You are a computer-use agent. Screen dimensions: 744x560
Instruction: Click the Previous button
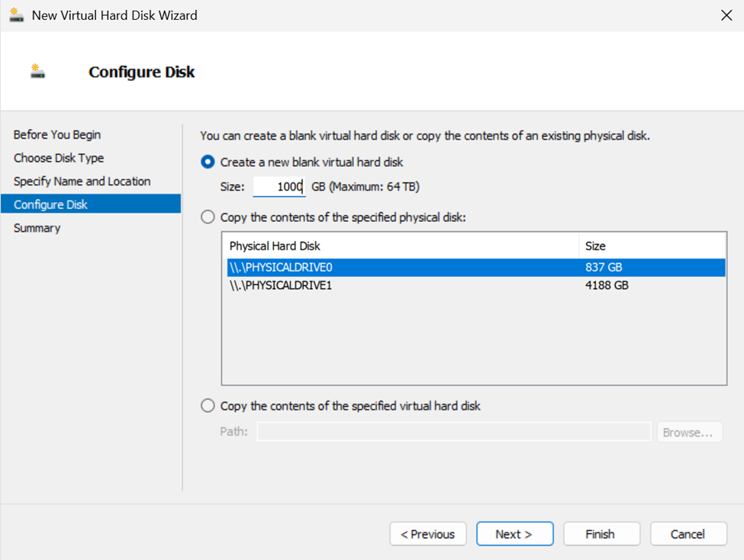coord(428,534)
